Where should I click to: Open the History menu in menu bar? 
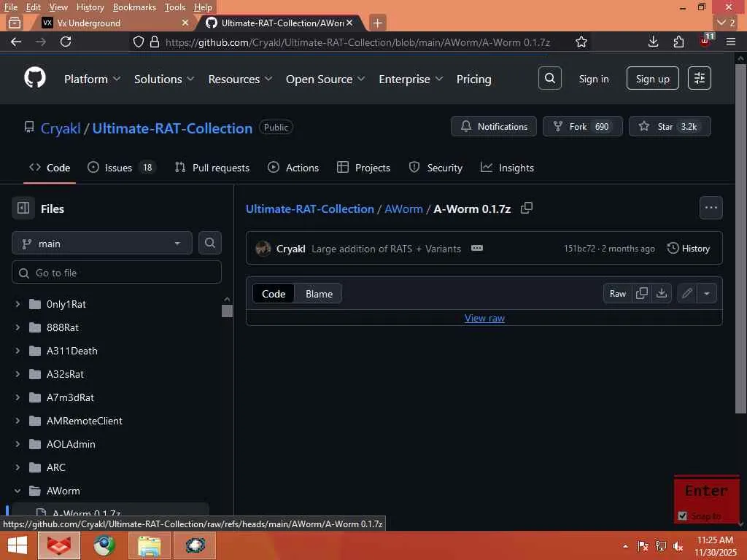(90, 7)
